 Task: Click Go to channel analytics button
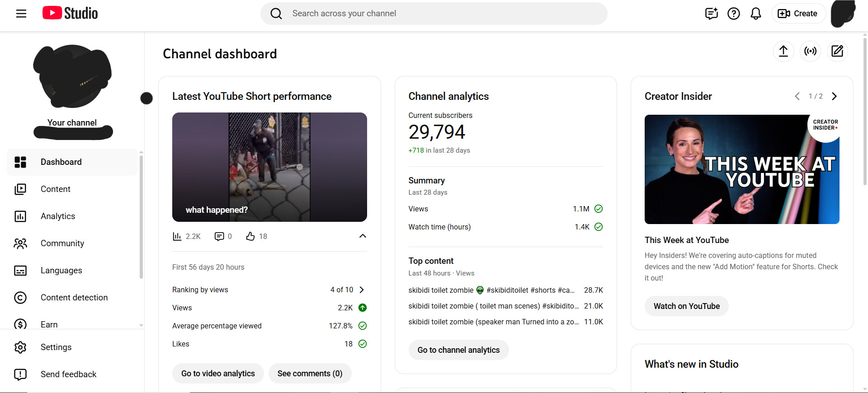pyautogui.click(x=458, y=350)
